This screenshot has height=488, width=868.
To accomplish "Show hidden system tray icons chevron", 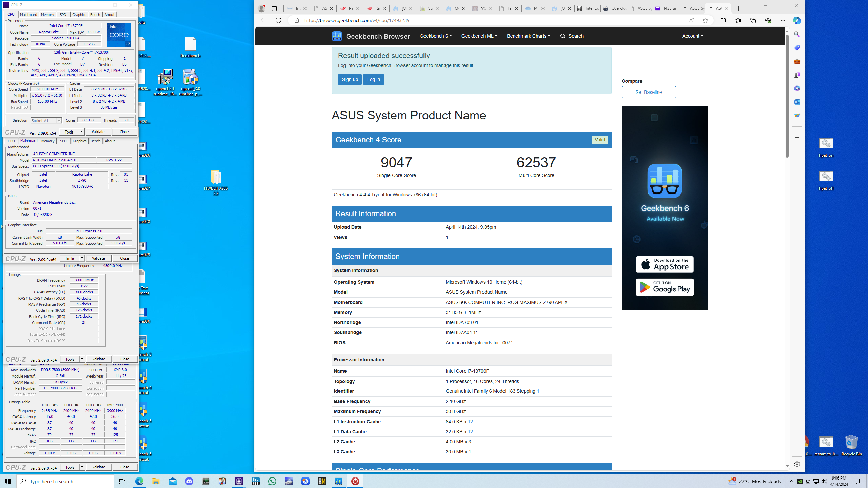I will pos(791,481).
